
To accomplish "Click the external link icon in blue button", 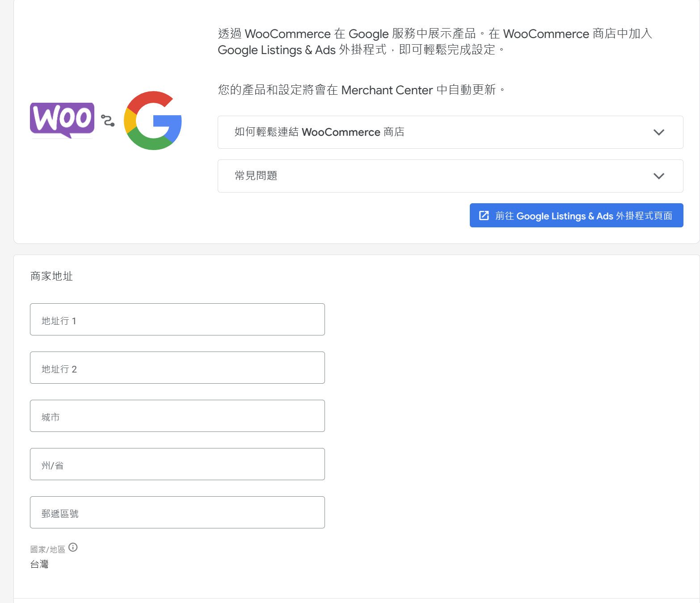I will pos(484,215).
